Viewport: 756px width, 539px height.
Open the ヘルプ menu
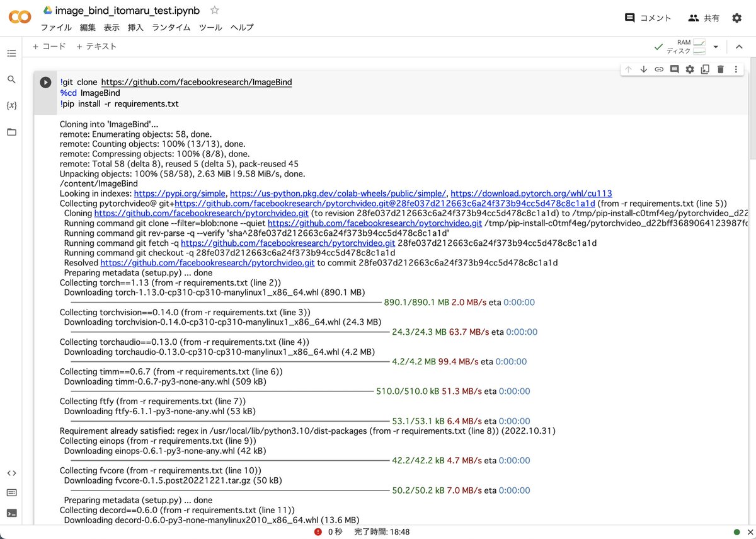coord(242,28)
